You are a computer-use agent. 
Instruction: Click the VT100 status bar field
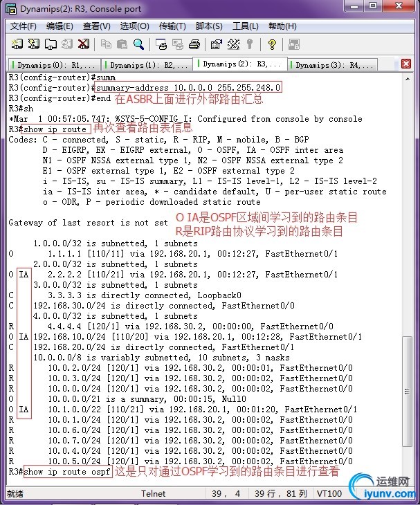[x=329, y=493]
